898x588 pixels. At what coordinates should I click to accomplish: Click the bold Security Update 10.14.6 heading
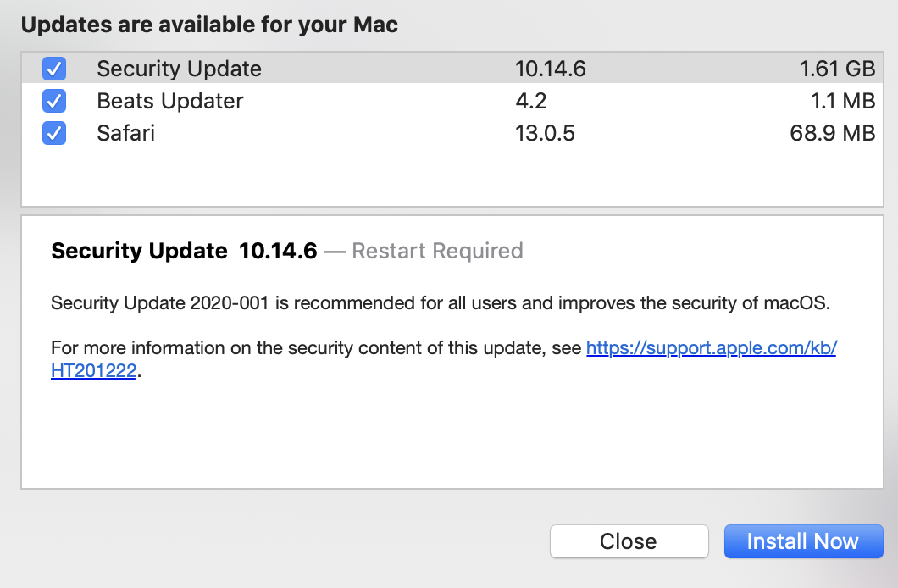(x=183, y=251)
